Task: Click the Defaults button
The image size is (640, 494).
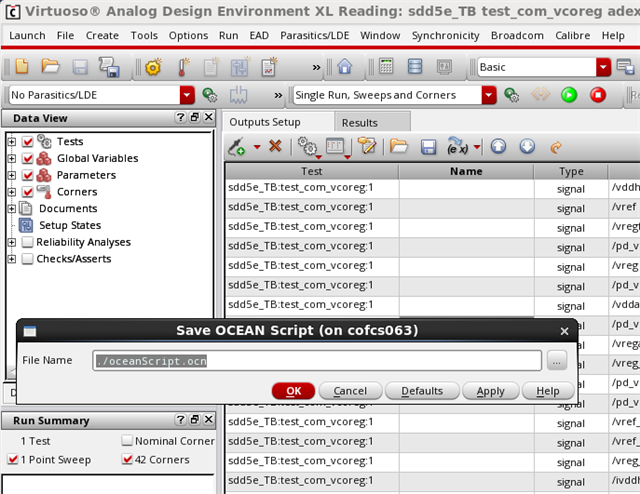Action: click(x=422, y=391)
